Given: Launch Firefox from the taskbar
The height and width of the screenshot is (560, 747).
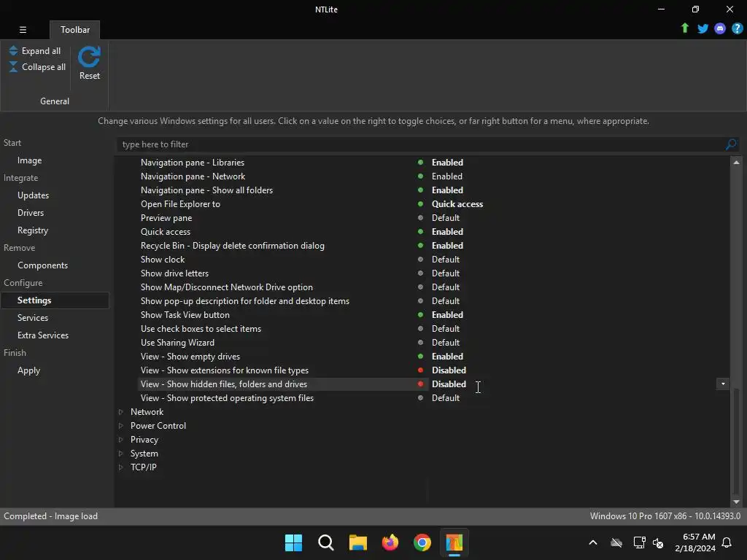Looking at the screenshot, I should (390, 542).
